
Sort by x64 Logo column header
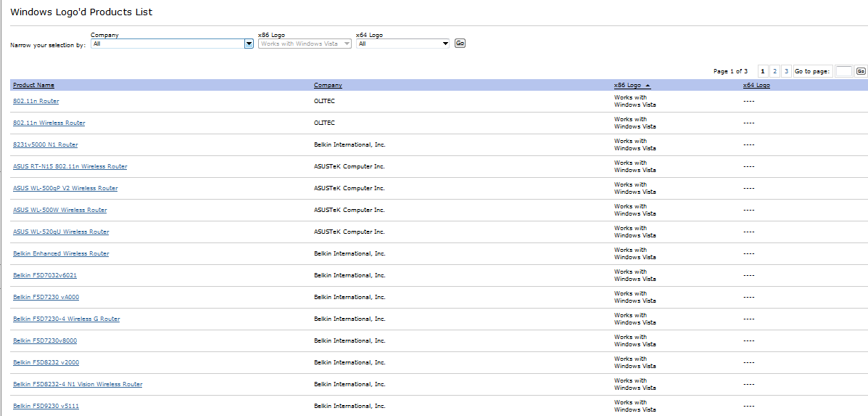756,85
